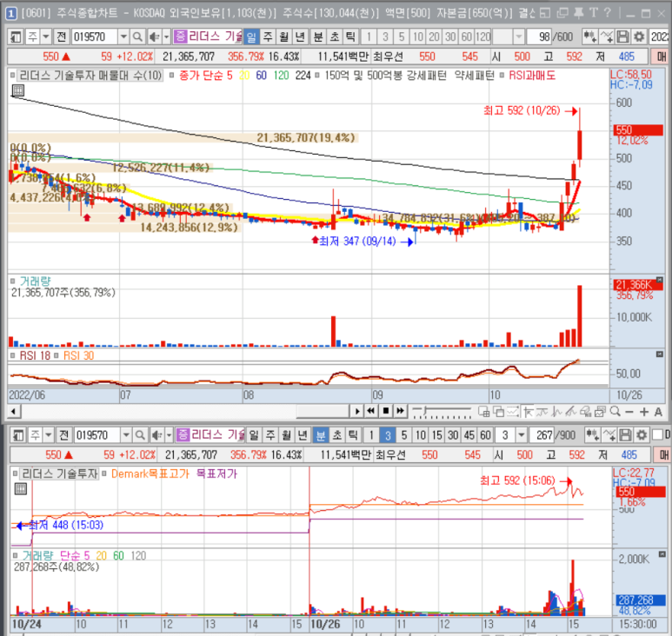Image resolution: width=672 pixels, height=636 pixels.
Task: Click pin icon in title bar
Action: pyautogui.click(x=579, y=13)
